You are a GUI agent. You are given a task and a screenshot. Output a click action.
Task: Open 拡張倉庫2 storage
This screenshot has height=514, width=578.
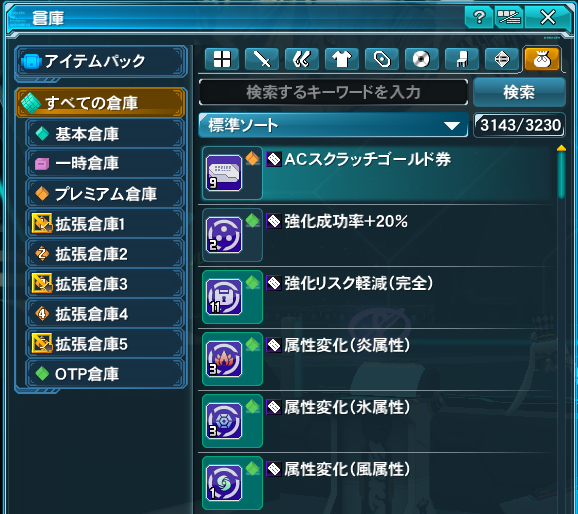pyautogui.click(x=105, y=254)
